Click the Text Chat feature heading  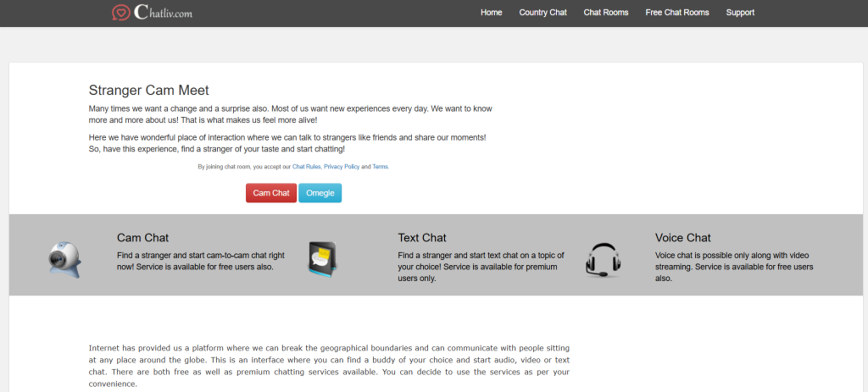[x=422, y=238]
